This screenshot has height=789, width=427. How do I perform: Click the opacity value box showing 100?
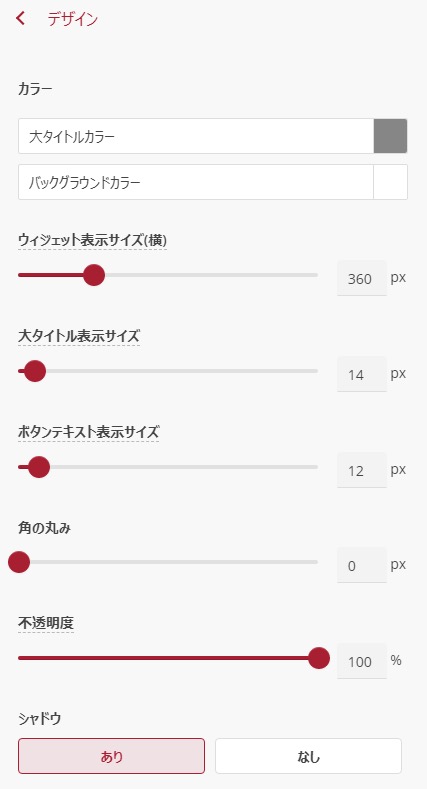[362, 661]
